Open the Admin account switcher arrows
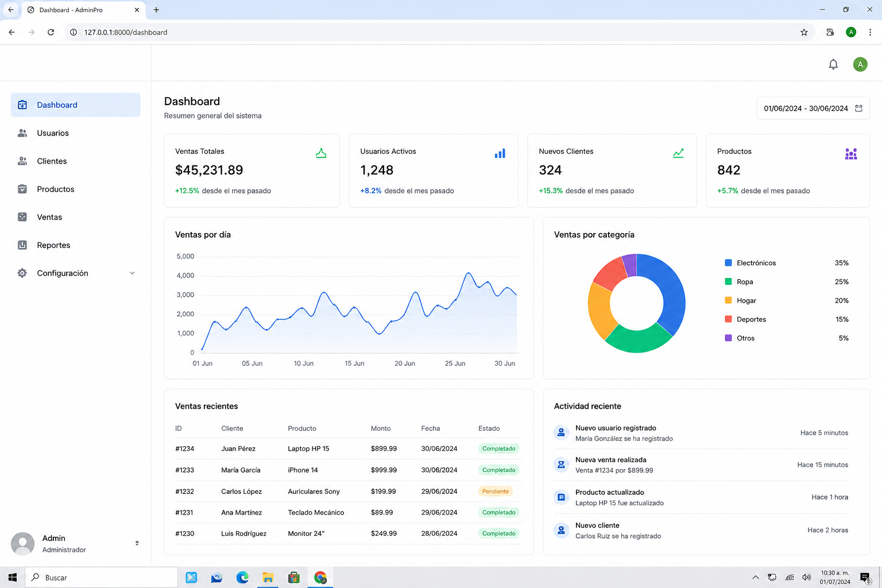 tap(137, 543)
